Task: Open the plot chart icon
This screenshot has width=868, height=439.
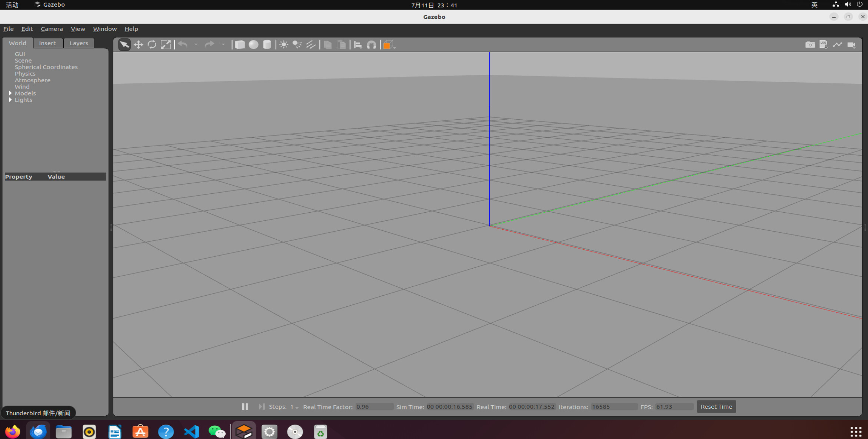Action: pos(837,45)
